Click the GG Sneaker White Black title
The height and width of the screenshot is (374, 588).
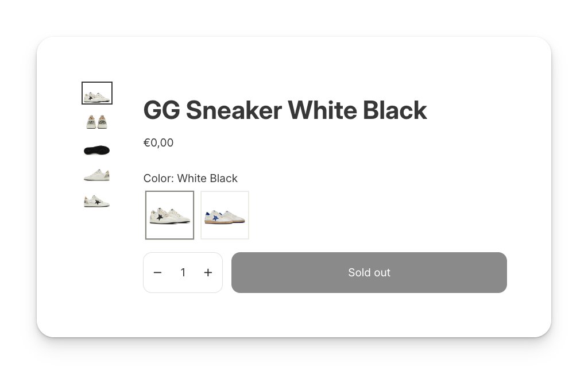tap(285, 110)
